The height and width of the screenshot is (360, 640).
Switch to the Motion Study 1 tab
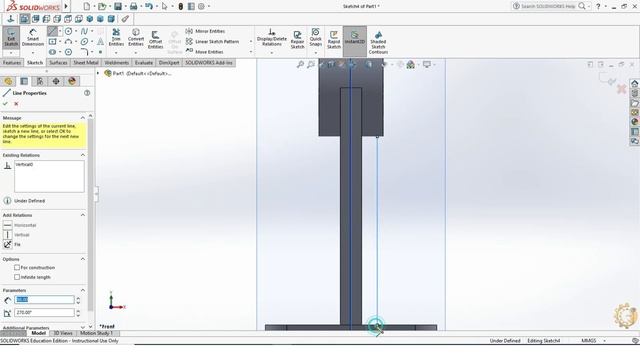[96, 333]
